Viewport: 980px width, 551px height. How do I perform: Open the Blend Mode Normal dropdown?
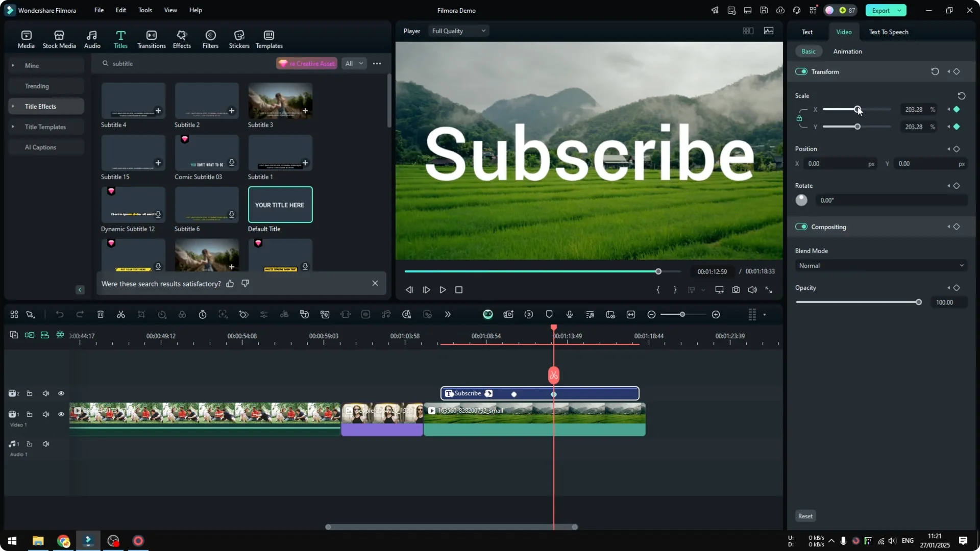click(881, 266)
